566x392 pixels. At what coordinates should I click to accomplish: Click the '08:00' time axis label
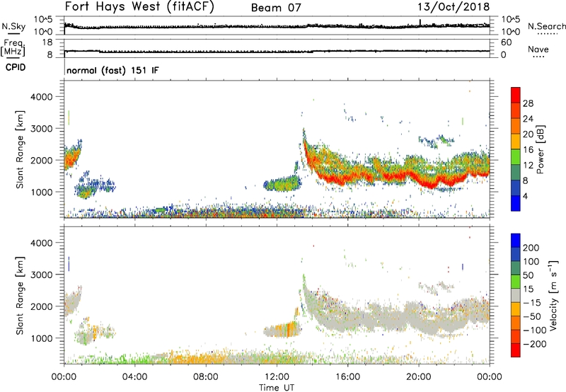(x=205, y=377)
